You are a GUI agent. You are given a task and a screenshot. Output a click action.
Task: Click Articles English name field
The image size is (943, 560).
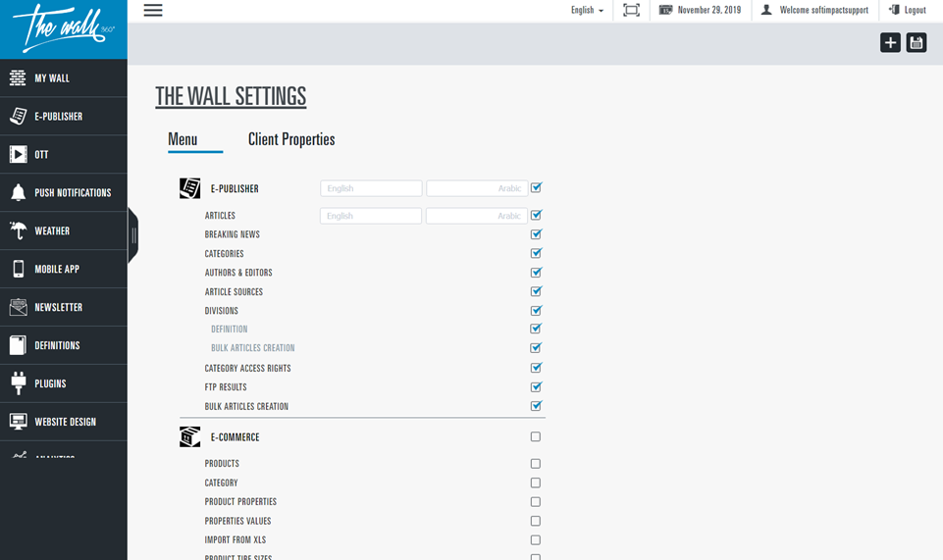[x=371, y=216]
